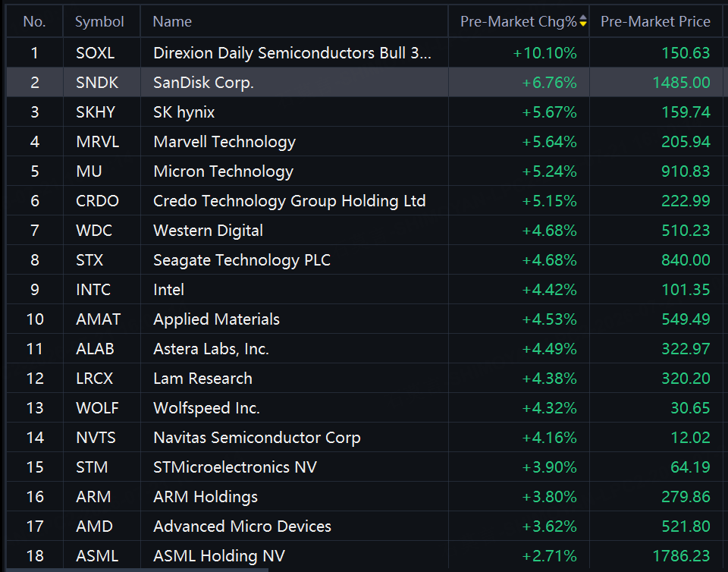Click Wolfspeed Inc. name
The height and width of the screenshot is (572, 728).
coord(206,408)
